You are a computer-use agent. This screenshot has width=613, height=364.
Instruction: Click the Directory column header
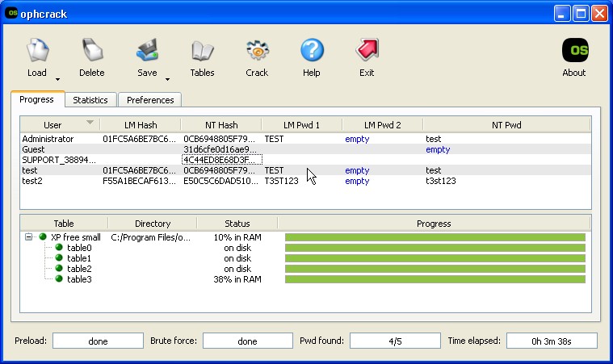tap(153, 224)
